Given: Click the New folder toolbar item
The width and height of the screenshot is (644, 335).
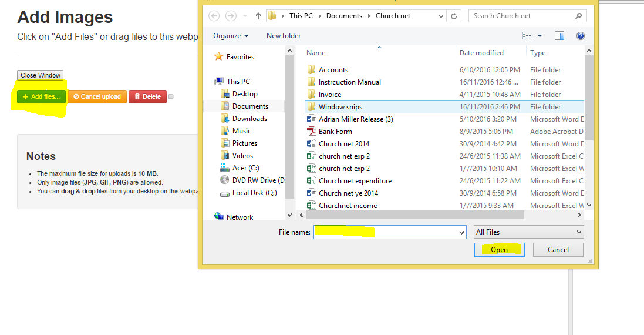Looking at the screenshot, I should click(x=284, y=36).
